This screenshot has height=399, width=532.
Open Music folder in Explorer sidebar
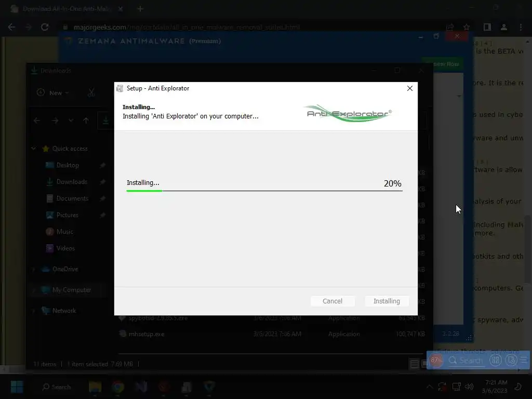[64, 232]
